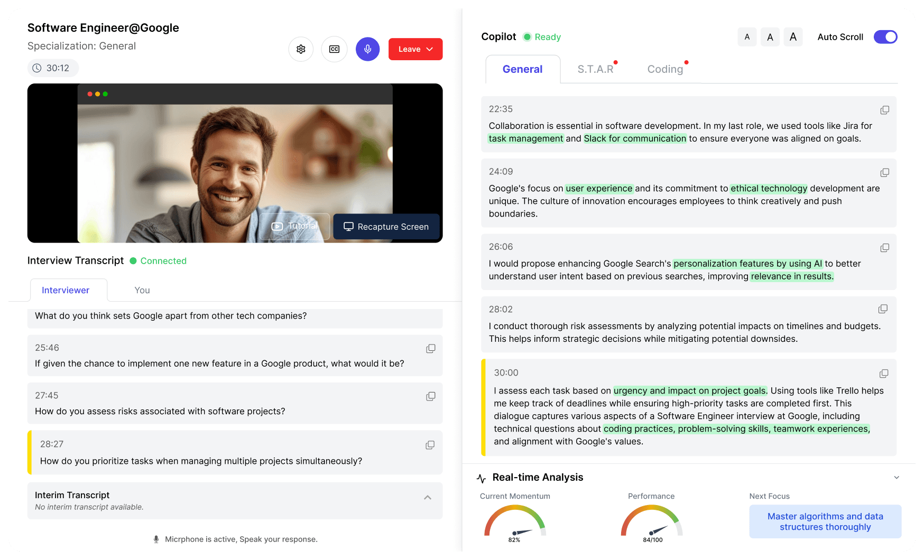Click the Software Engineer@Google title
Viewport: 924px width, 560px height.
103,28
